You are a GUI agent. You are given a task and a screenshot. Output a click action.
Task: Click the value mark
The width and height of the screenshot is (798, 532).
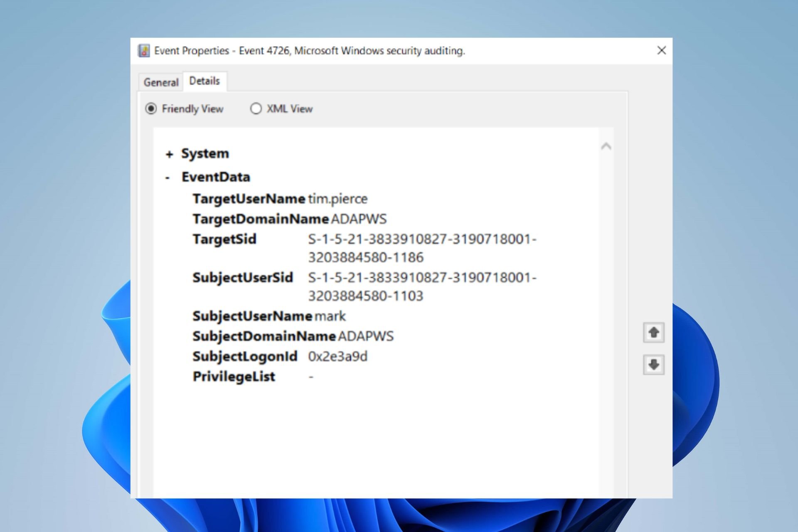(330, 316)
